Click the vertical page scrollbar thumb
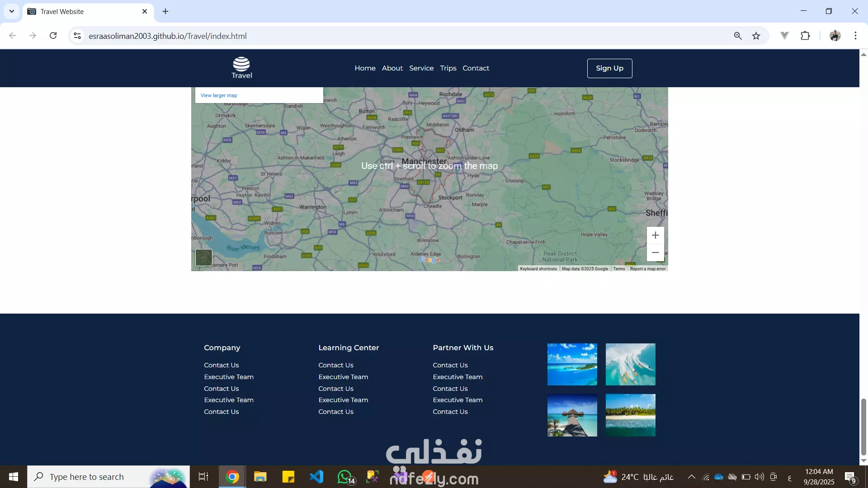 coord(863,427)
